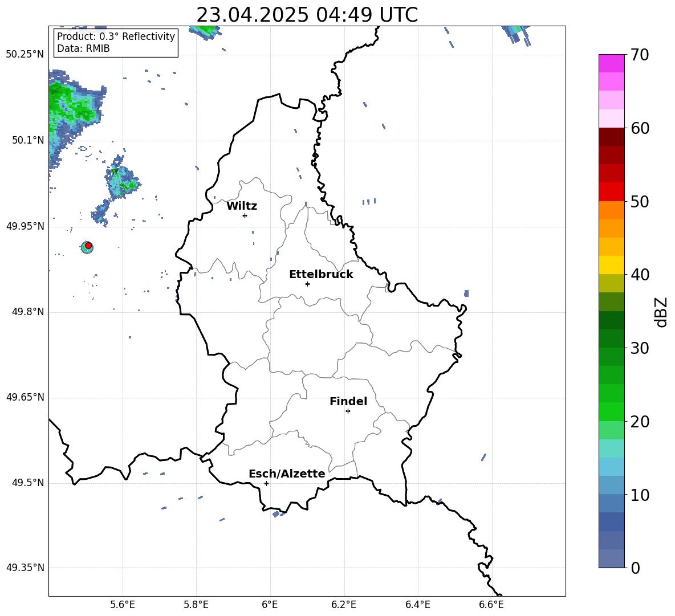Click the dBZ colorbar axis label
The height and width of the screenshot is (616, 675).
(x=660, y=312)
